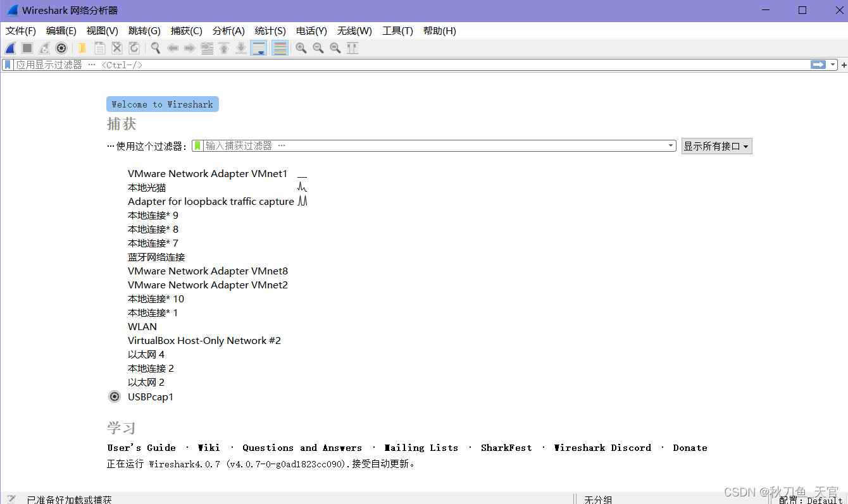Click the resize columns icon
848x504 pixels.
(x=352, y=48)
